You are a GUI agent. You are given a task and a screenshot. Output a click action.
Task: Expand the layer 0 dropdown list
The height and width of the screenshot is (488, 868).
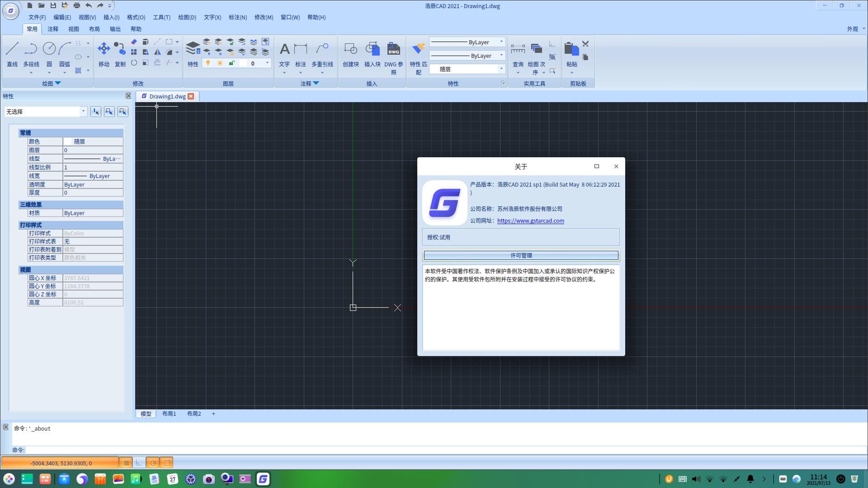(267, 63)
